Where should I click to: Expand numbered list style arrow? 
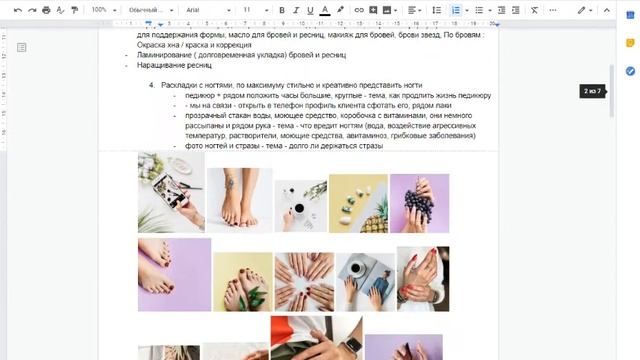pos(467,10)
